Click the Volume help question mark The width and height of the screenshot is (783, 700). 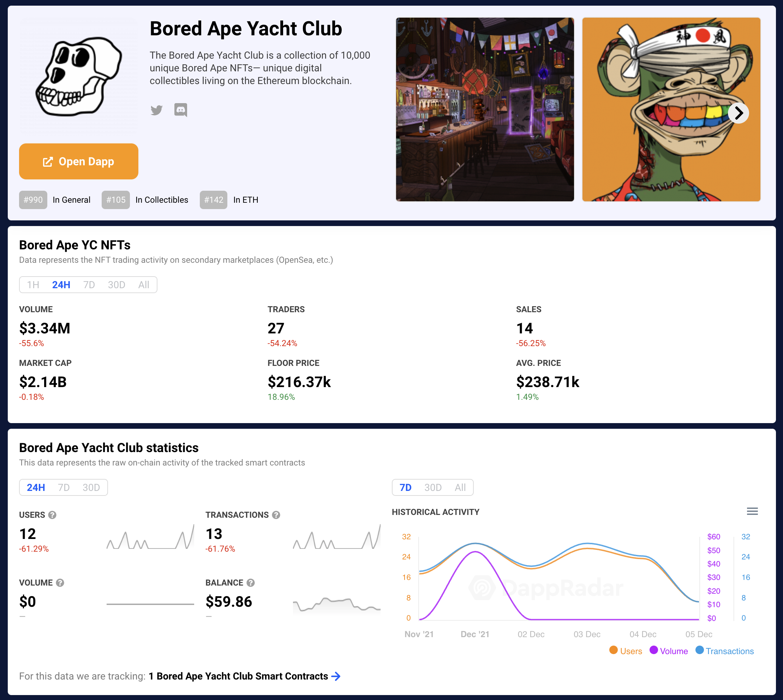(60, 582)
